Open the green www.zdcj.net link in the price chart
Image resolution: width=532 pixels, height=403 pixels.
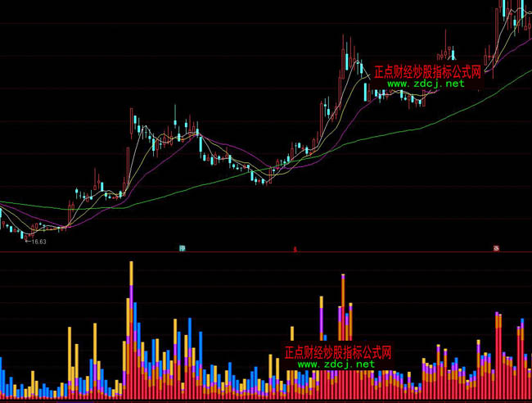coord(425,84)
